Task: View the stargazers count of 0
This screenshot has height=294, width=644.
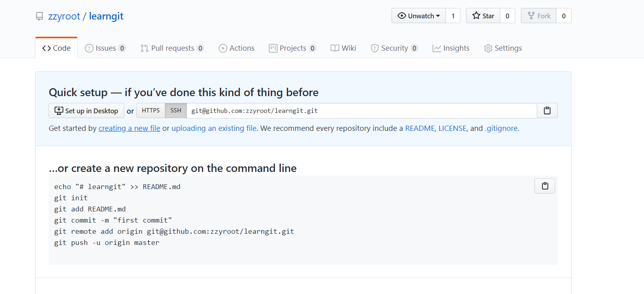Action: (x=507, y=16)
